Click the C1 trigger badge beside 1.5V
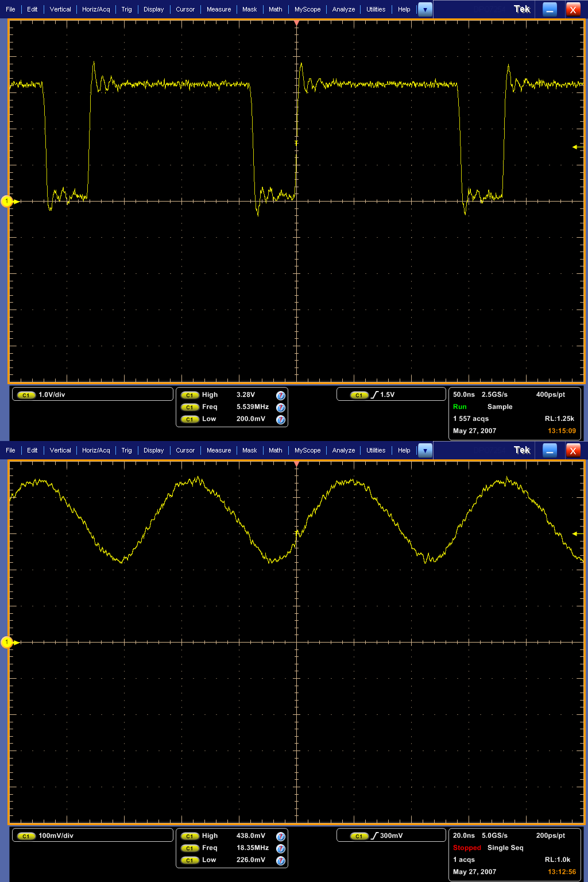The height and width of the screenshot is (882, 588). 359,395
